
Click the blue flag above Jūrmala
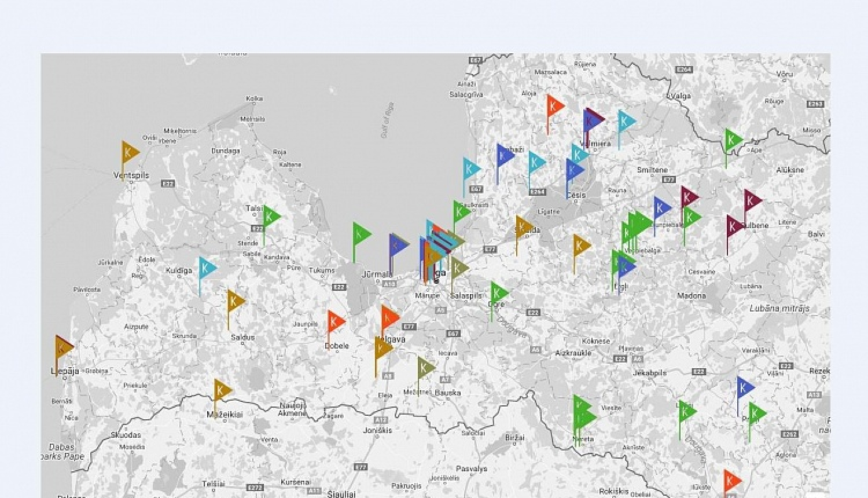click(397, 244)
